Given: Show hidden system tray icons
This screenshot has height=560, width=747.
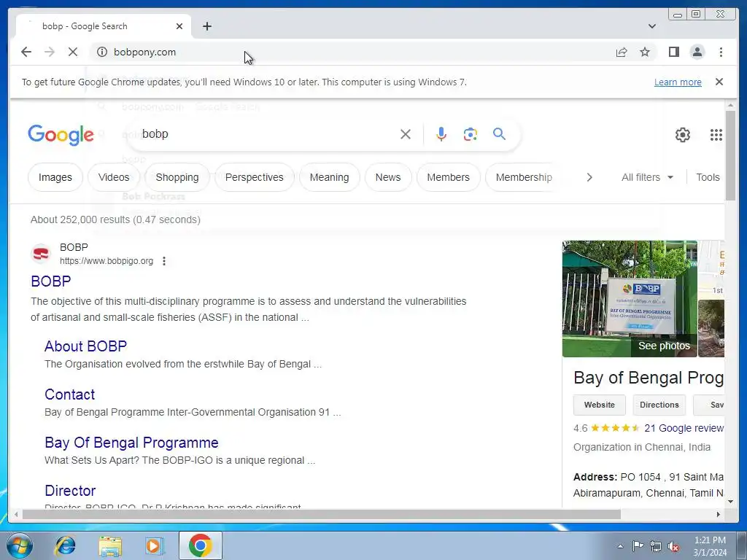Looking at the screenshot, I should click(620, 546).
